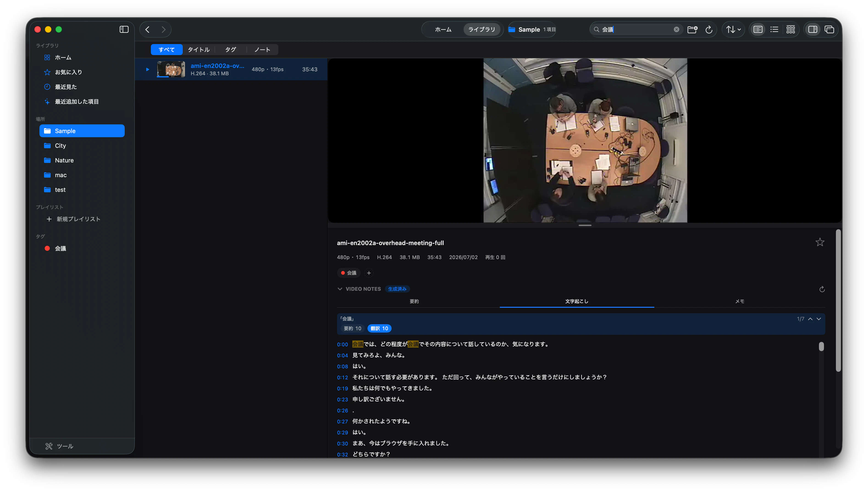
Task: Filter search by タイトル
Action: [x=199, y=50]
